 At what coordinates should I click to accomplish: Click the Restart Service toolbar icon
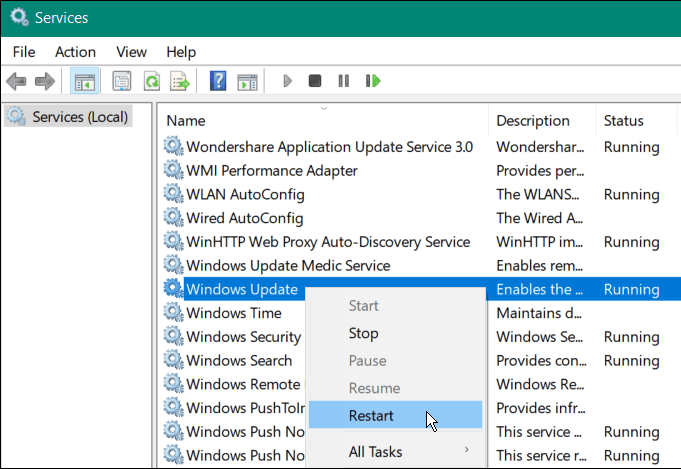click(x=373, y=81)
